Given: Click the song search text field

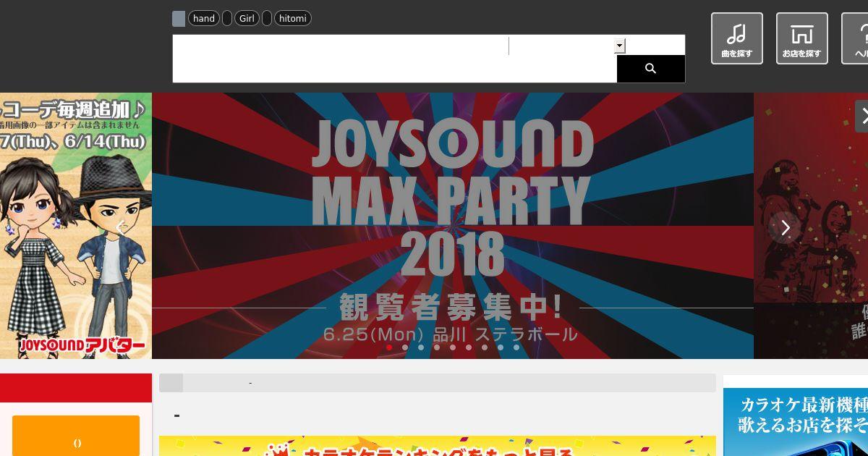Looking at the screenshot, I should click(341, 46).
